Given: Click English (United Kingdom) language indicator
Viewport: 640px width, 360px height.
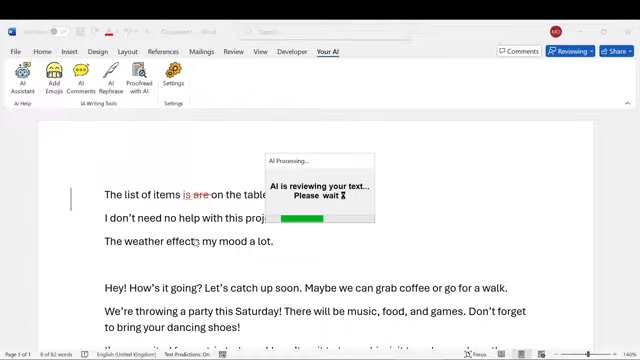Looking at the screenshot, I should pos(127,354).
